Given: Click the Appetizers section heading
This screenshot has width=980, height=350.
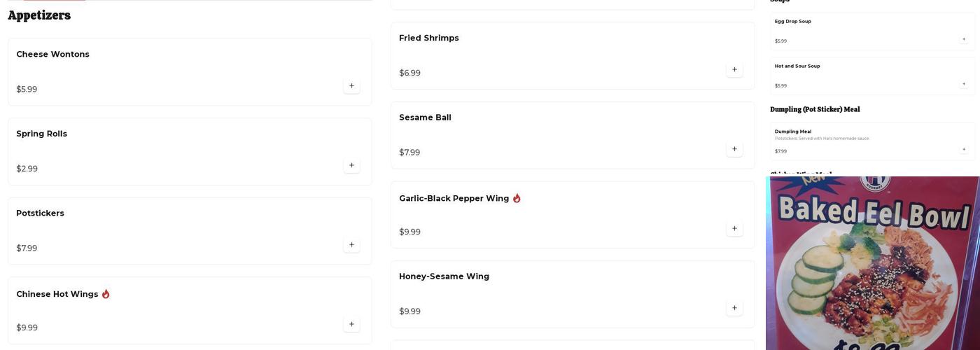Looking at the screenshot, I should coord(39,15).
